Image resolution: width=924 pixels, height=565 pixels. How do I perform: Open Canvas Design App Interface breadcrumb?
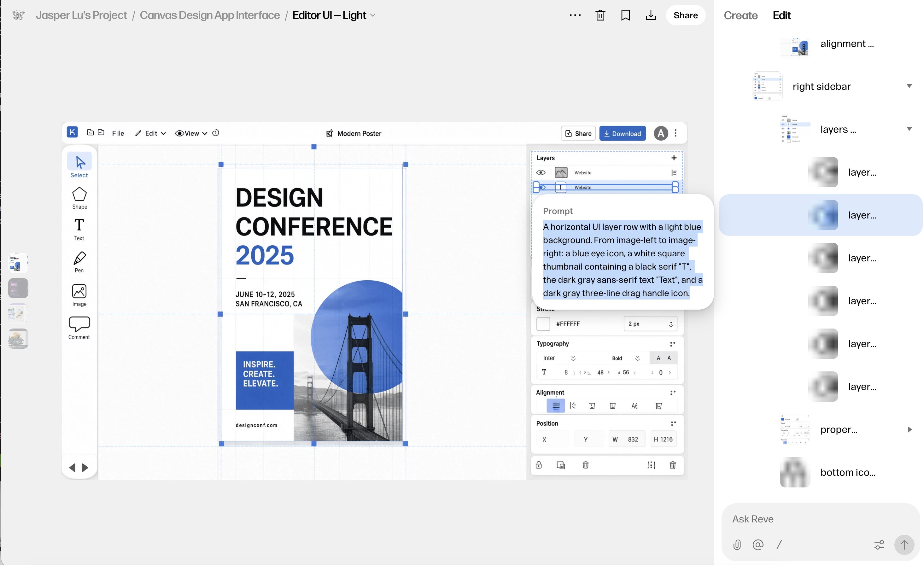click(x=210, y=15)
